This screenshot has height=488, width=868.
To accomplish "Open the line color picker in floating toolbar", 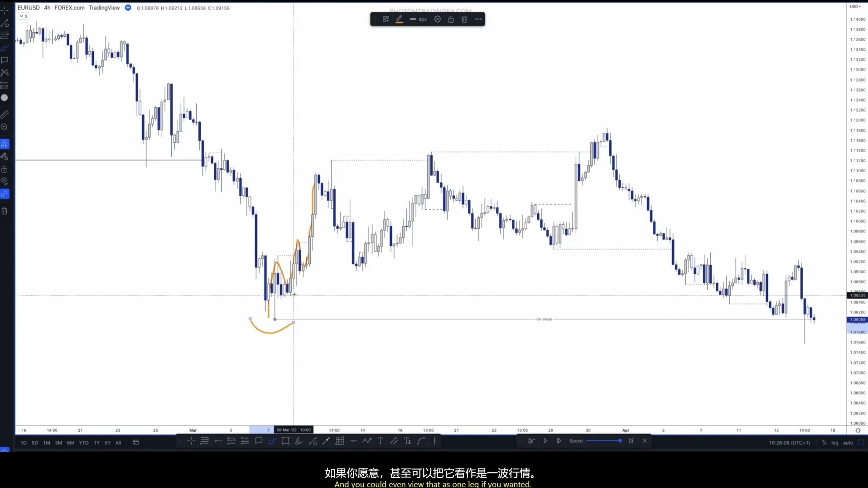I will tap(399, 19).
